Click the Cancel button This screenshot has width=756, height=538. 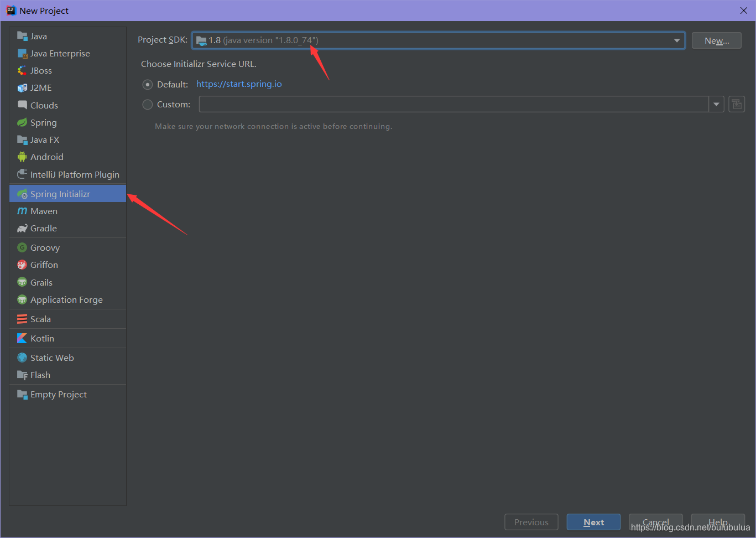point(656,522)
